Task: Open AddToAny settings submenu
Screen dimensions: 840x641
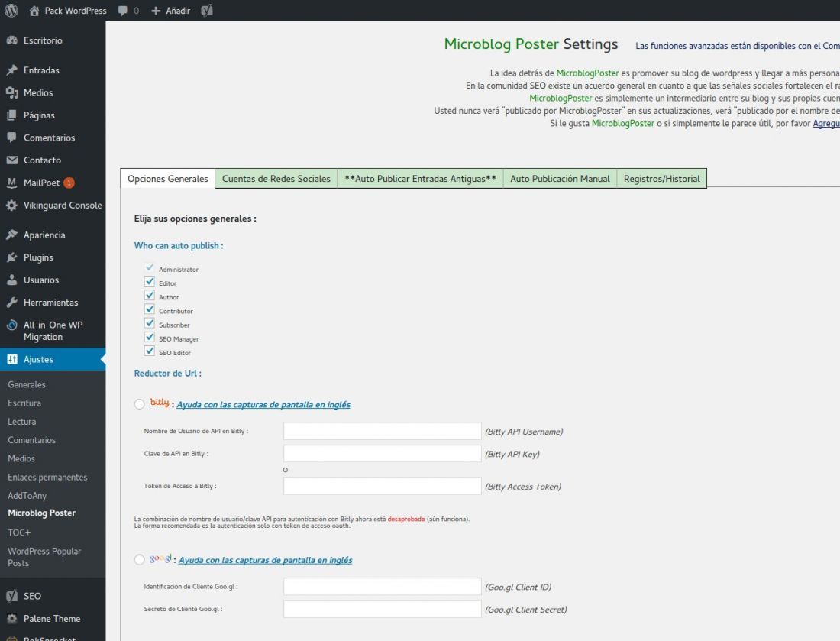Action: click(x=27, y=496)
